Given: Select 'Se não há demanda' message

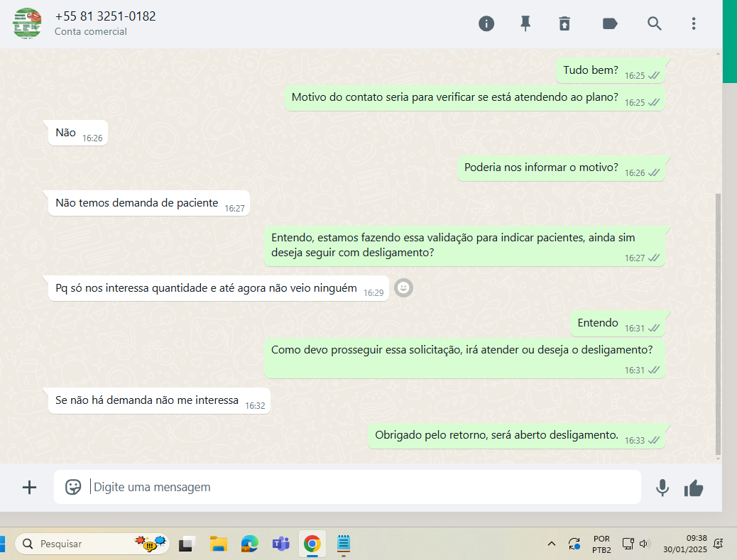Looking at the screenshot, I should pos(159,401).
